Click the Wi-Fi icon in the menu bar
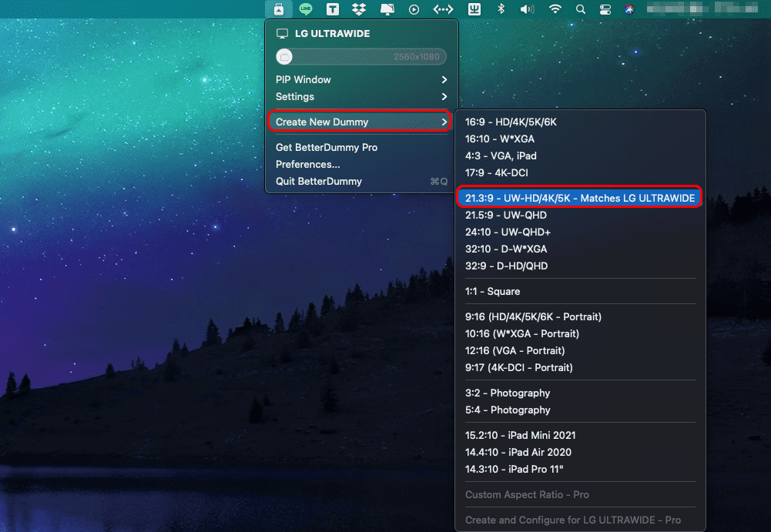771x532 pixels. pos(555,9)
